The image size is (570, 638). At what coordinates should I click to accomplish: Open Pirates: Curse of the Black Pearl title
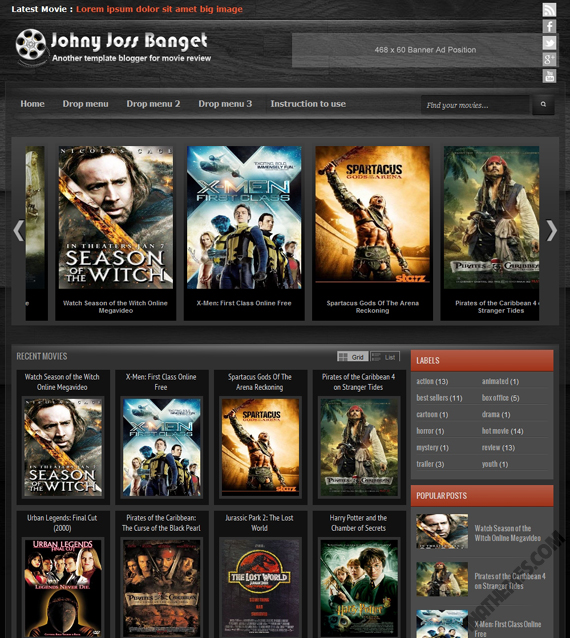[161, 523]
